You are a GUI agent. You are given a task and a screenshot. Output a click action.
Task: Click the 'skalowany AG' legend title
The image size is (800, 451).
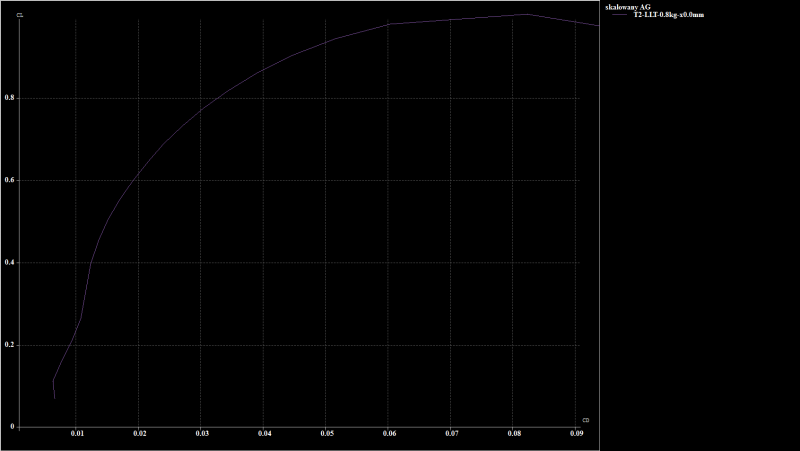coord(628,7)
